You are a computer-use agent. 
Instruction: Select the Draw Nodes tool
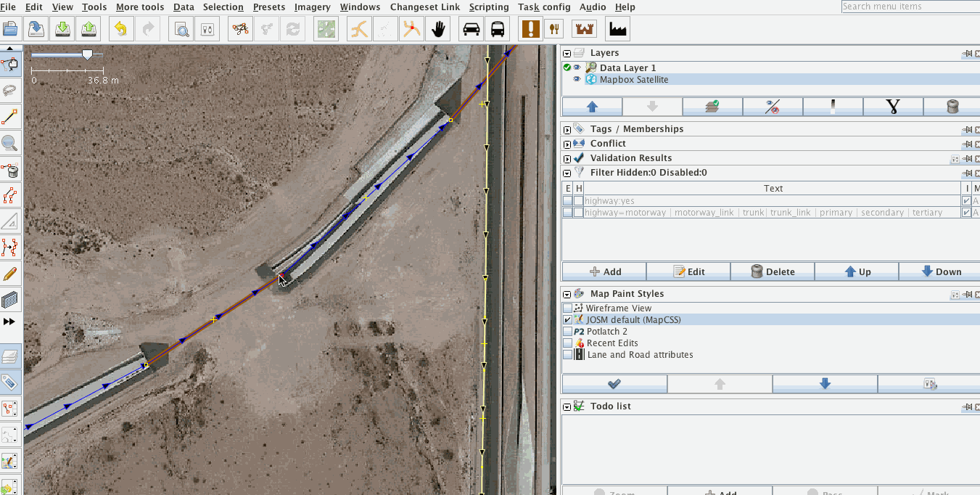(x=10, y=117)
